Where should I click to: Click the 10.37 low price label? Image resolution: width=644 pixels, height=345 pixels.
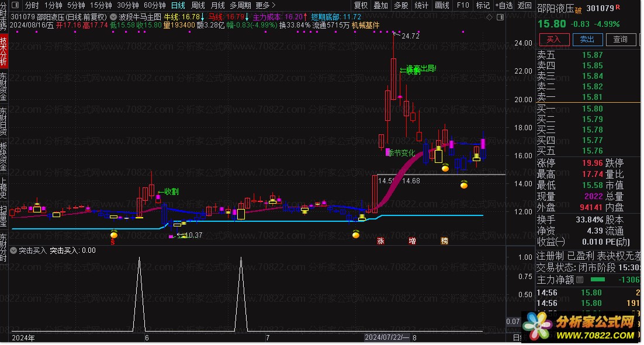point(193,235)
